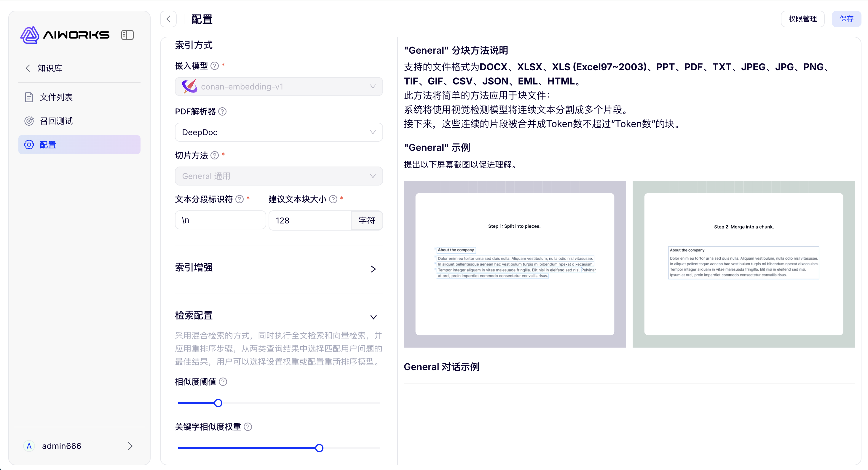Expand the 索引增强 section
This screenshot has height=470, width=868.
click(373, 269)
